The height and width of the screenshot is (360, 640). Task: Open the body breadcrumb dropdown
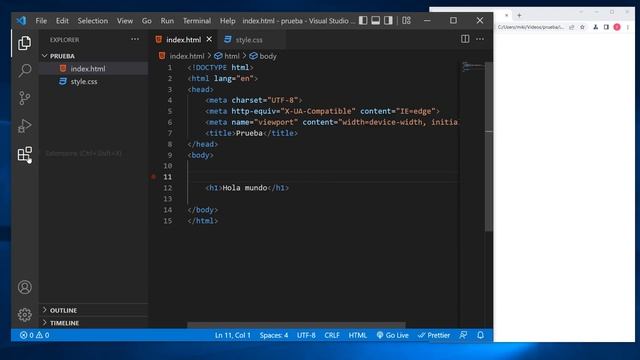(263, 56)
